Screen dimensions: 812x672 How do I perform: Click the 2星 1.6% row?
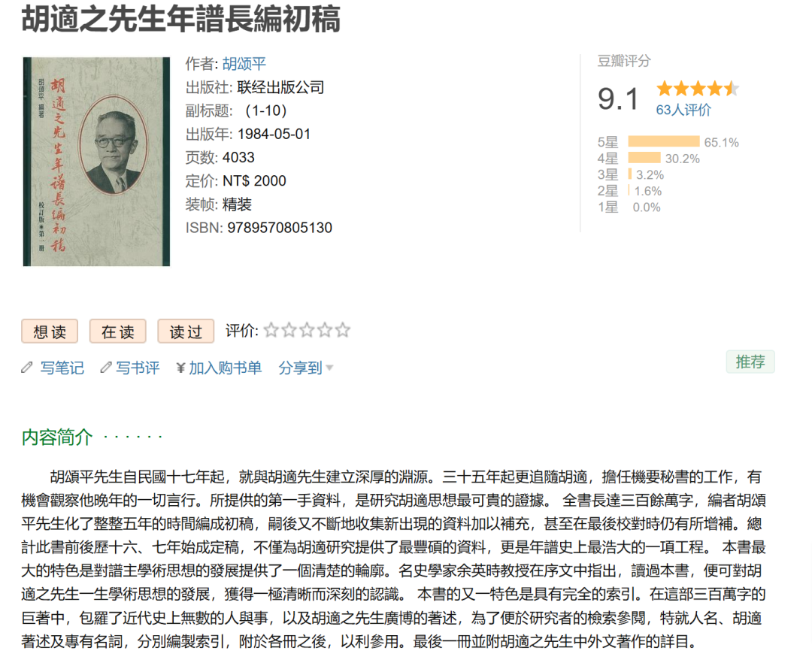(630, 191)
